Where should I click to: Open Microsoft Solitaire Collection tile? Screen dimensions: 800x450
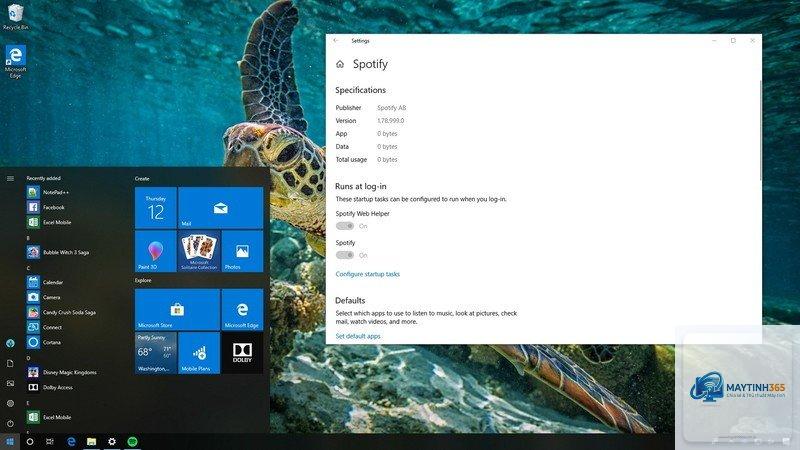(x=199, y=251)
